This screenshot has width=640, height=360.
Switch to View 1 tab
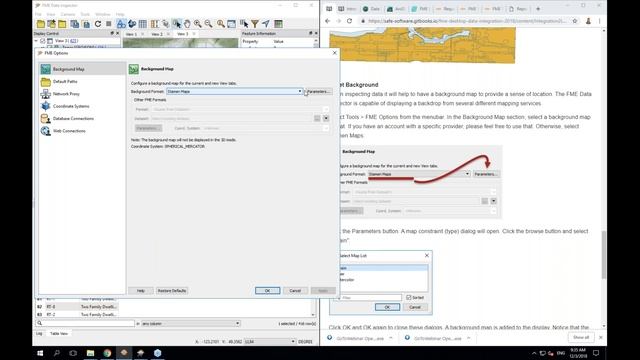[131, 34]
